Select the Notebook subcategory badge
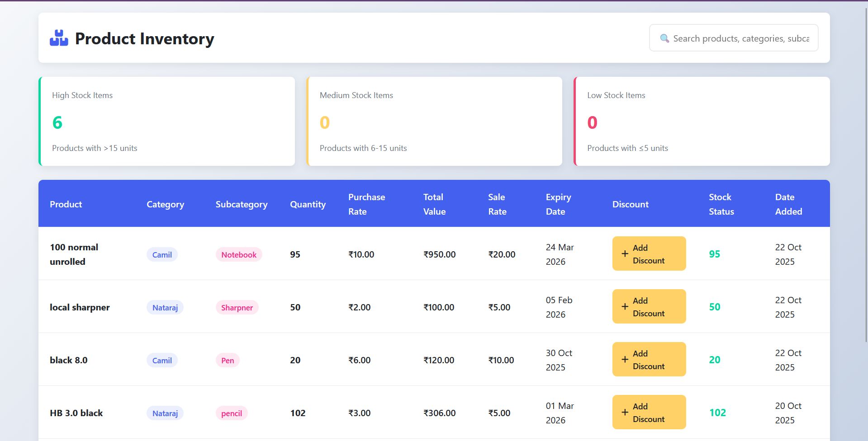This screenshot has height=441, width=868. tap(238, 254)
